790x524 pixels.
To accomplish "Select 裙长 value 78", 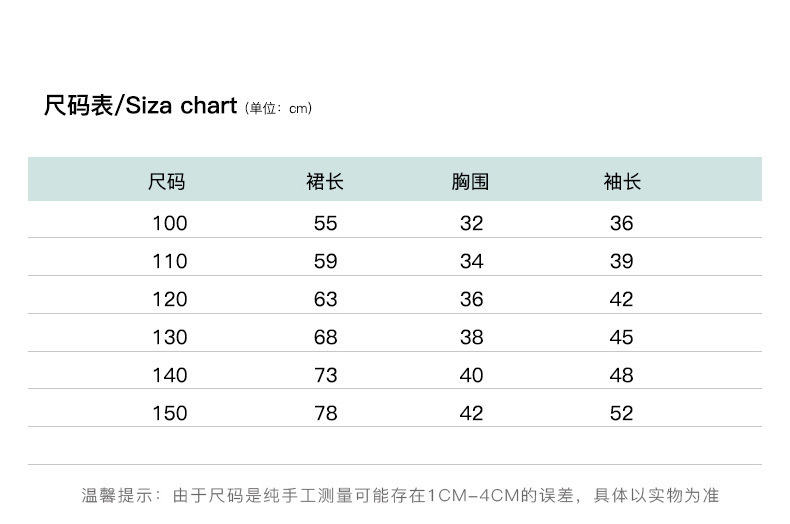I will pos(326,413).
